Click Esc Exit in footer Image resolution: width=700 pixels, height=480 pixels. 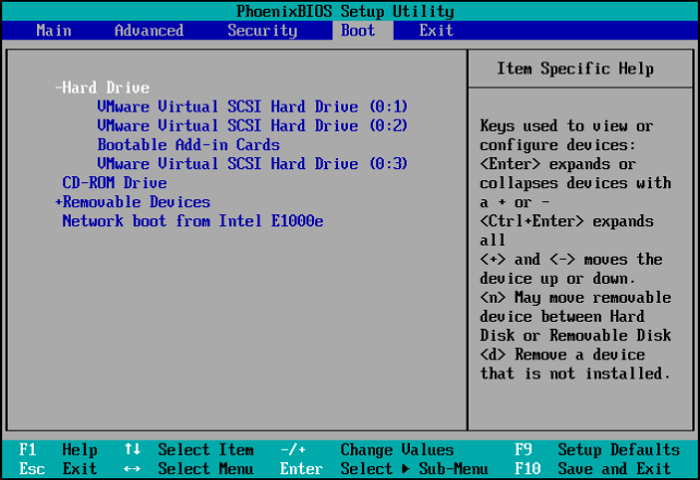point(58,469)
